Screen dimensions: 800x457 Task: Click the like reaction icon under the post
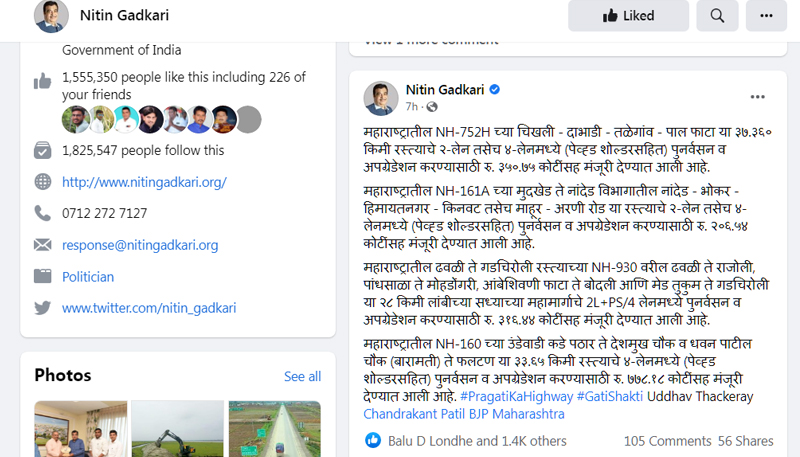pos(373,440)
